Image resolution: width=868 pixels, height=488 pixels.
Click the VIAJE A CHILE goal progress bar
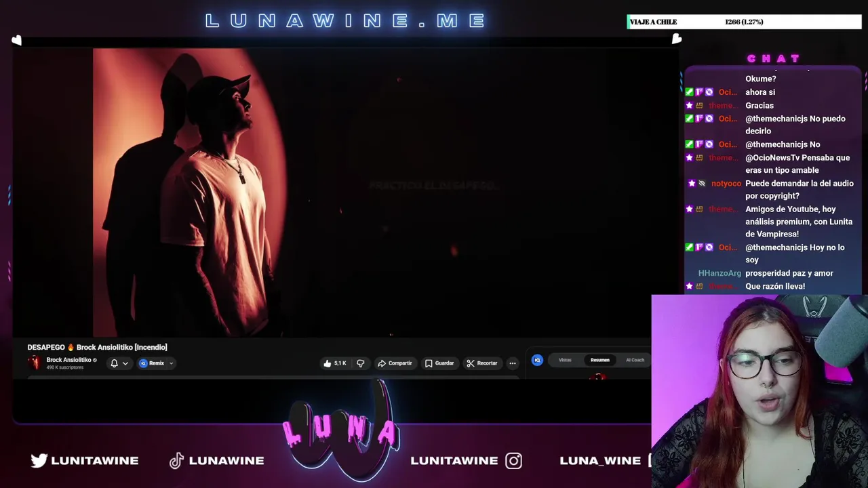coord(744,22)
